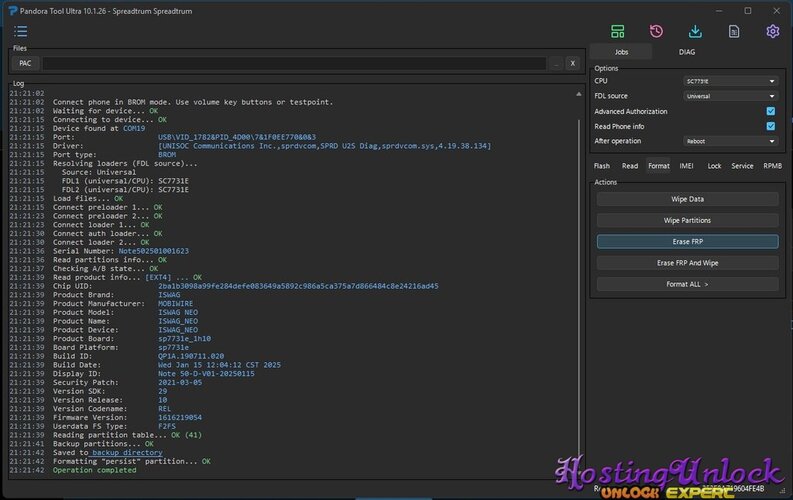Click the Firmware Version 1616219054 value

tap(180, 418)
